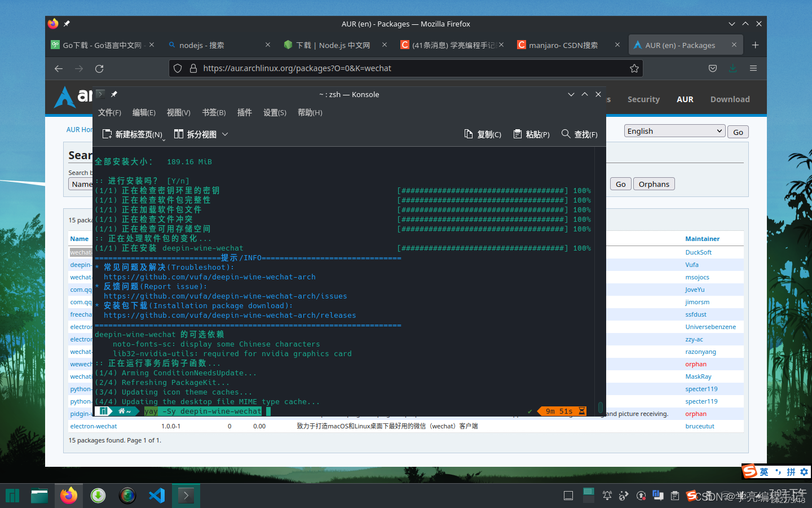Open maintainer bruceutut link
Screen dimensions: 812x508
pos(700,426)
